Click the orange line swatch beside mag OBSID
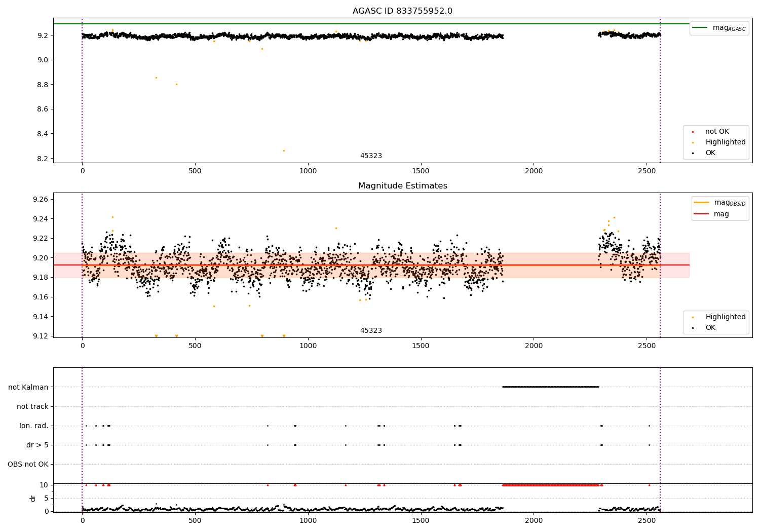The width and height of the screenshot is (760, 532). coord(701,202)
